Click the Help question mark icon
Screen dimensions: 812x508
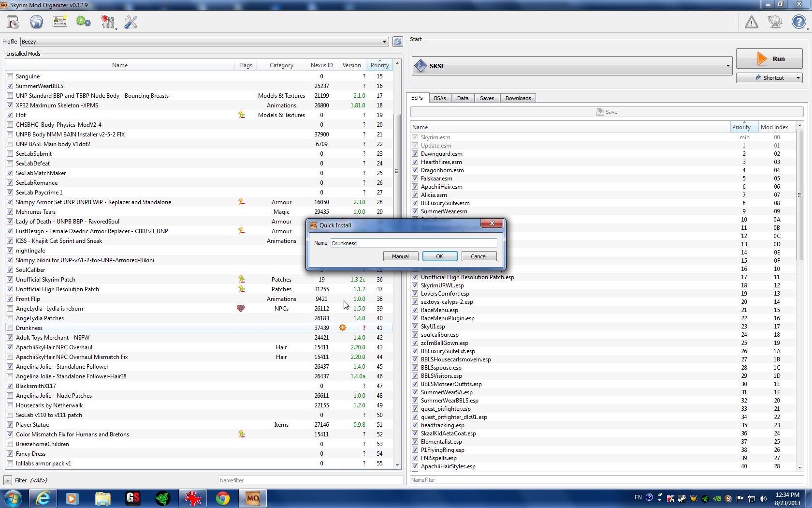[x=798, y=22]
